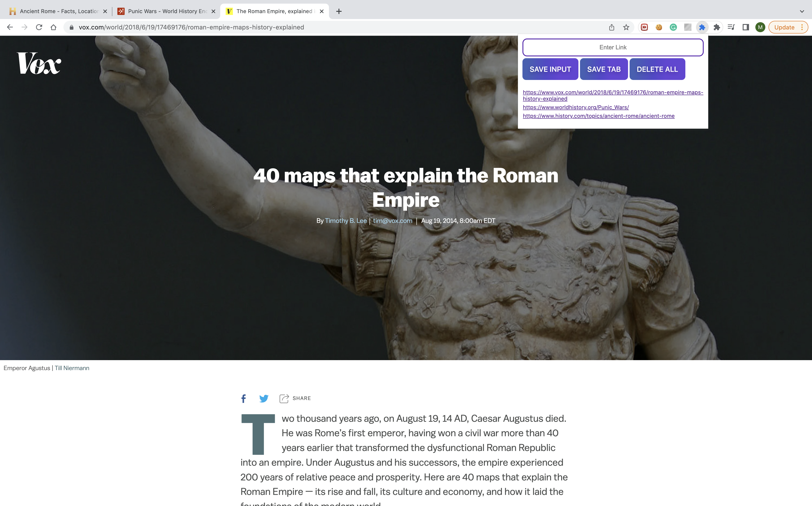Screen dimensions: 812x506
Task: Open the cookie extension icon
Action: (x=659, y=27)
